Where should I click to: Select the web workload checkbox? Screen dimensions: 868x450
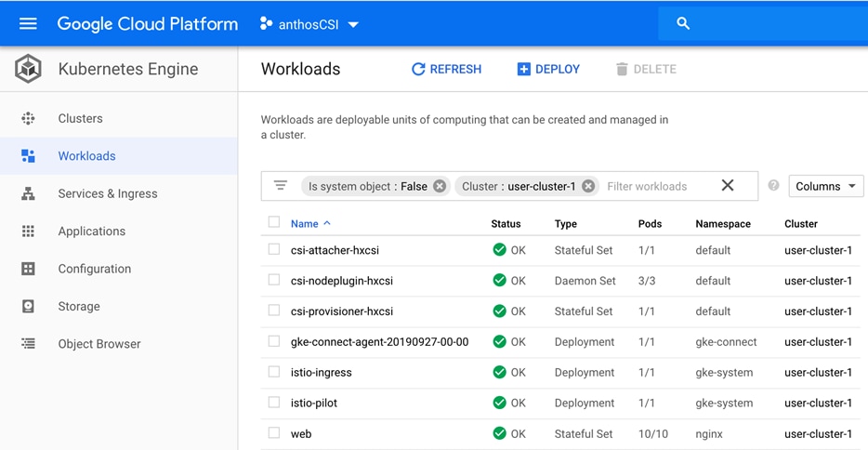point(274,433)
